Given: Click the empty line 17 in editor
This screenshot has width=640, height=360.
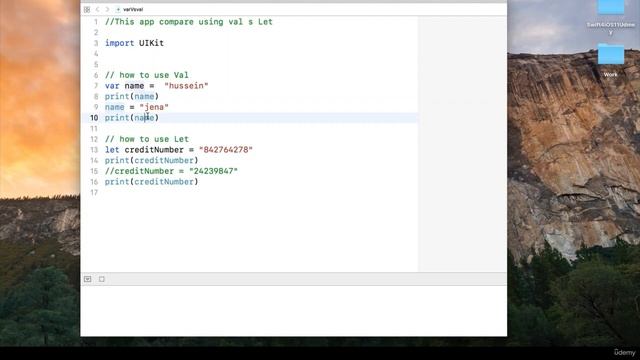Looking at the screenshot, I should 261,192.
